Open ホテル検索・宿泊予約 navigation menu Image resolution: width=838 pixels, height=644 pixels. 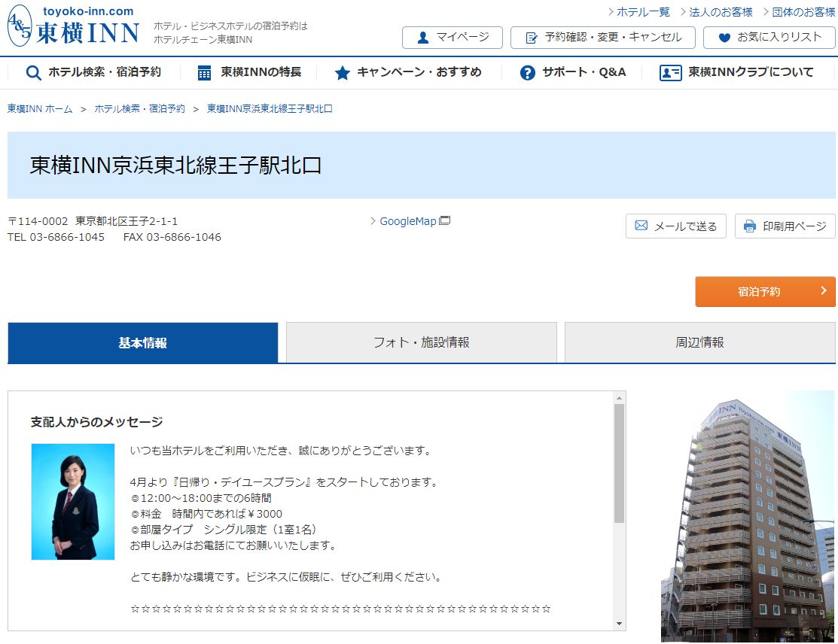point(93,73)
